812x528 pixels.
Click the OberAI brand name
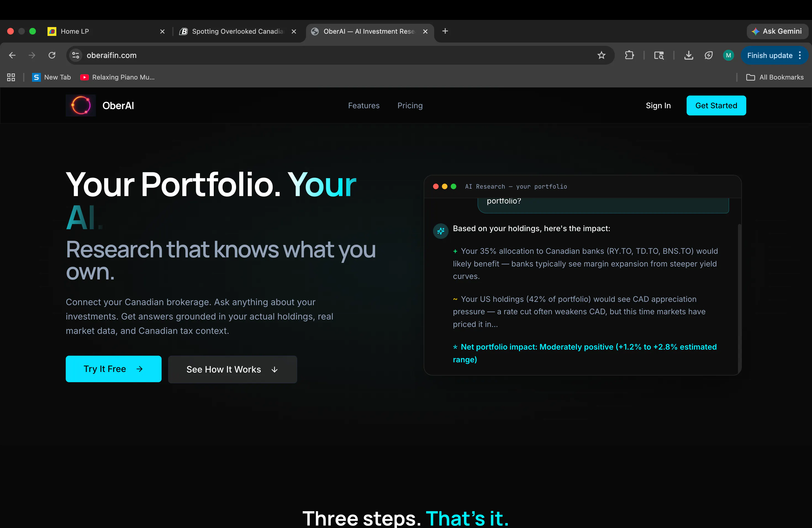point(118,106)
